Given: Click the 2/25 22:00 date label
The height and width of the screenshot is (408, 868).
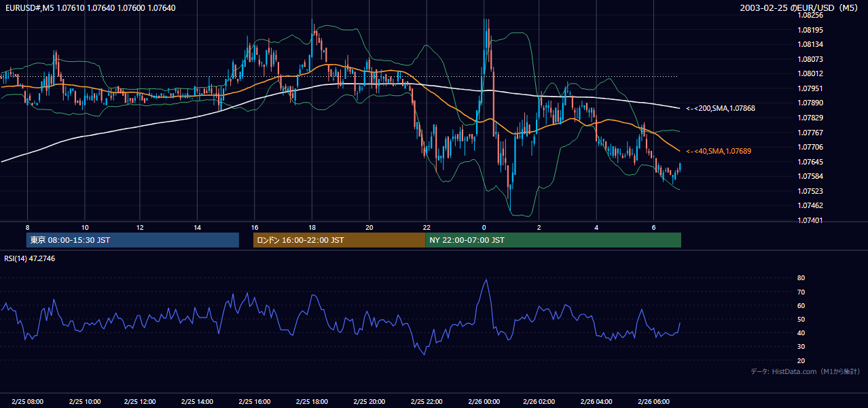Looking at the screenshot, I should [426, 401].
